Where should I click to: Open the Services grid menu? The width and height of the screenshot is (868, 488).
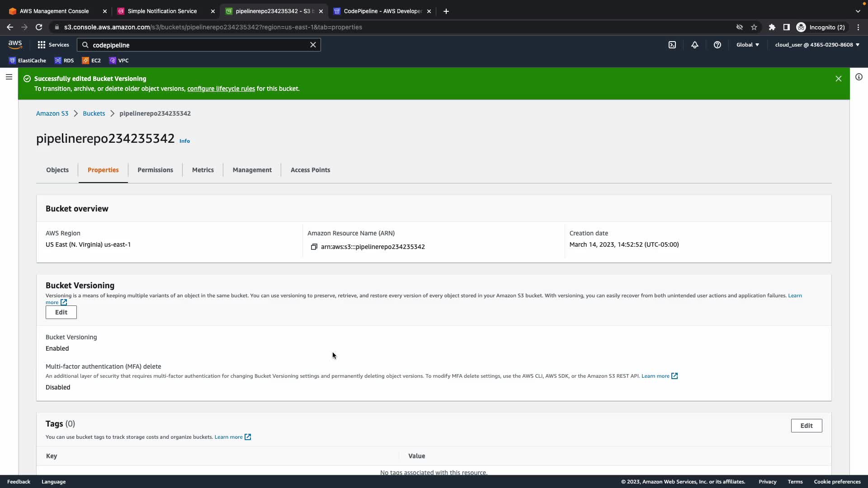[53, 45]
